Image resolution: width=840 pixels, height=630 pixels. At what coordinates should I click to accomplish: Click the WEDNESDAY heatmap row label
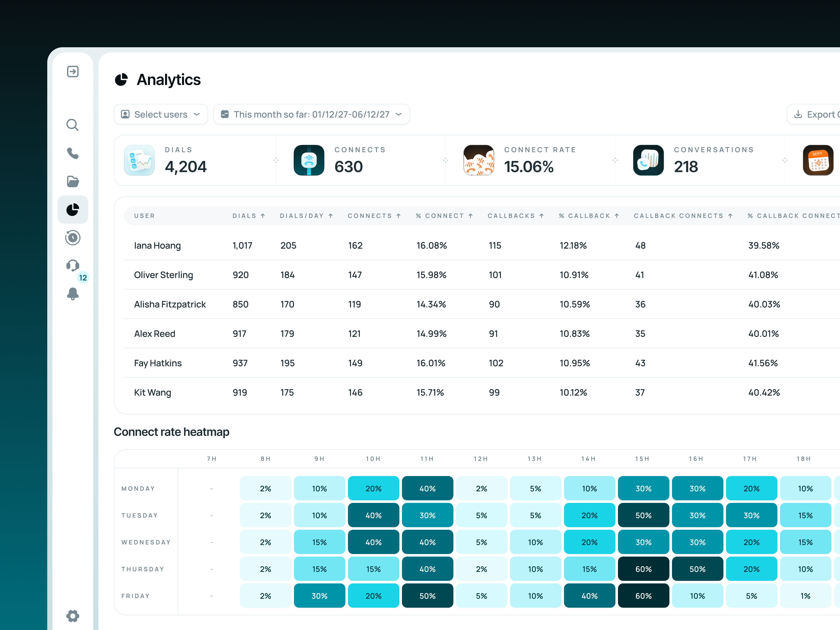click(x=146, y=542)
